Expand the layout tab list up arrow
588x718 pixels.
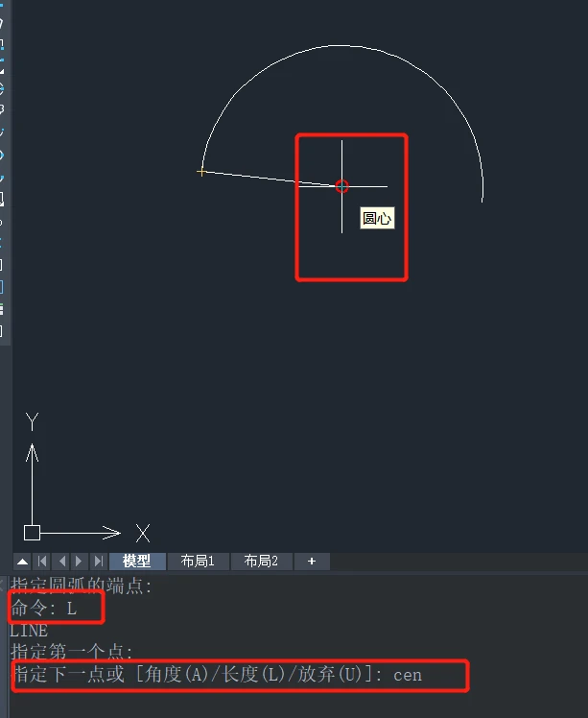[x=22, y=562]
